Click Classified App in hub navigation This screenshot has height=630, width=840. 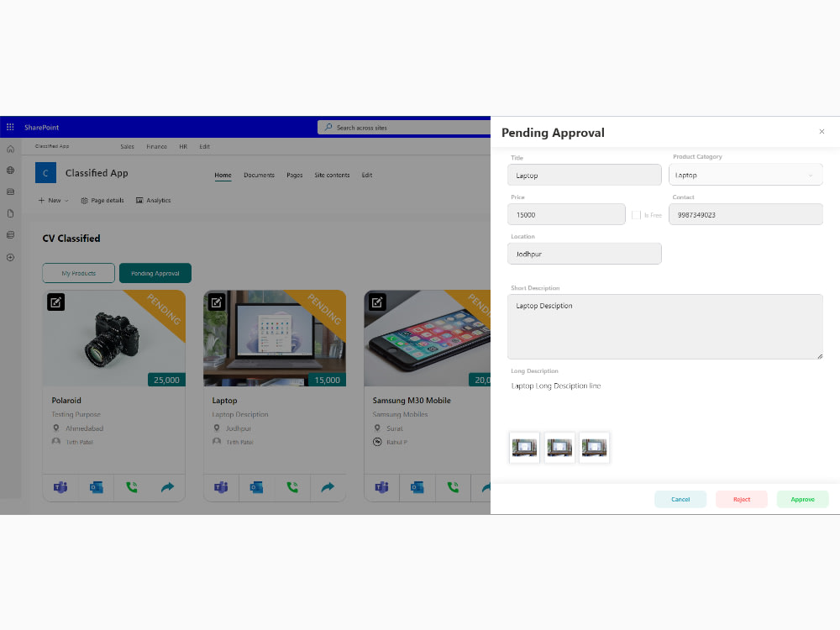[52, 146]
